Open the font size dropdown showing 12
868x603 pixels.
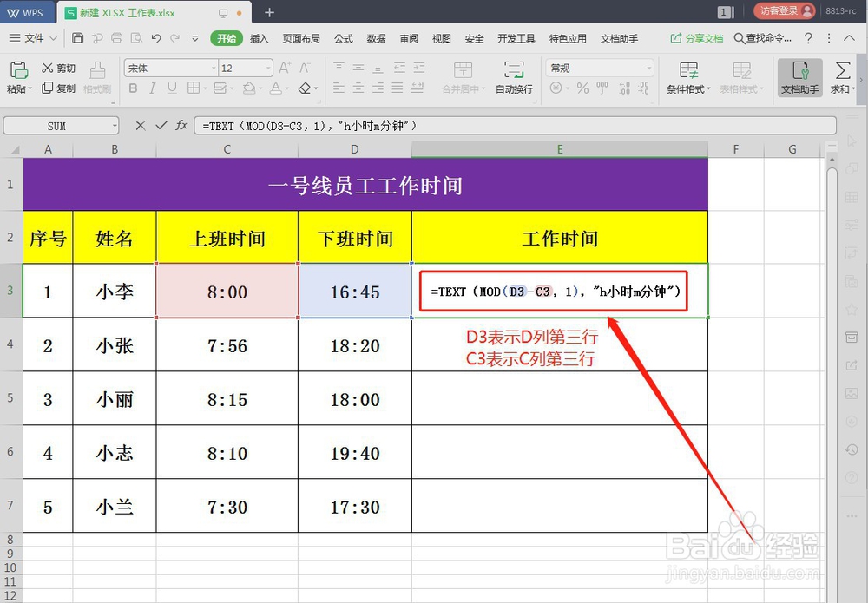[243, 68]
